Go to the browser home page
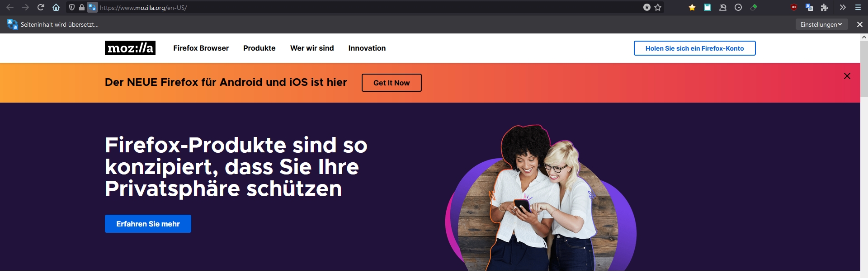 click(56, 7)
